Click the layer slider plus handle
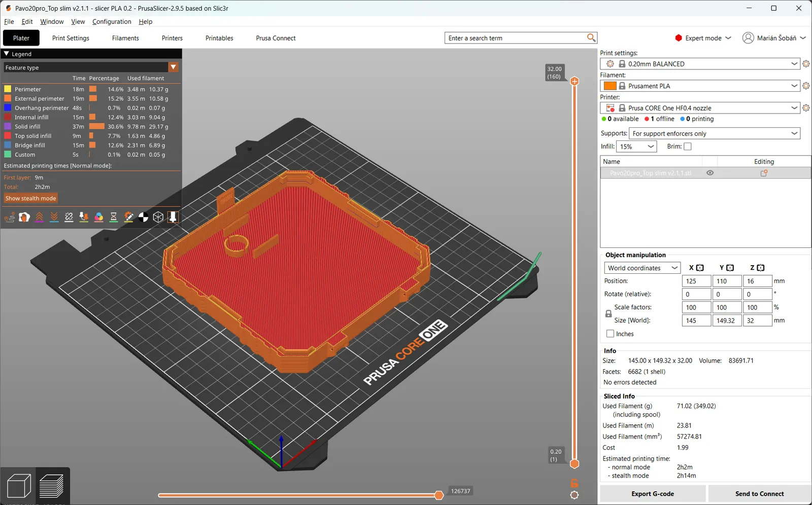 pyautogui.click(x=574, y=81)
